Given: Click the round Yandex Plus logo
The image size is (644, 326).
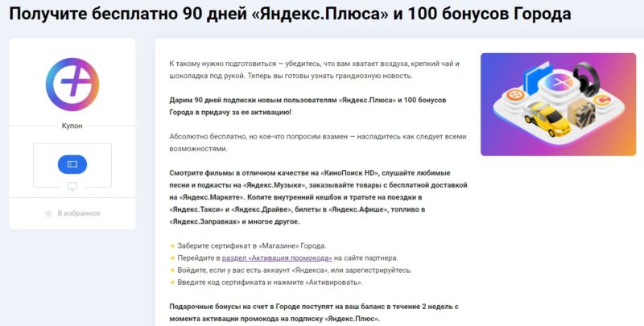Looking at the screenshot, I should click(72, 84).
